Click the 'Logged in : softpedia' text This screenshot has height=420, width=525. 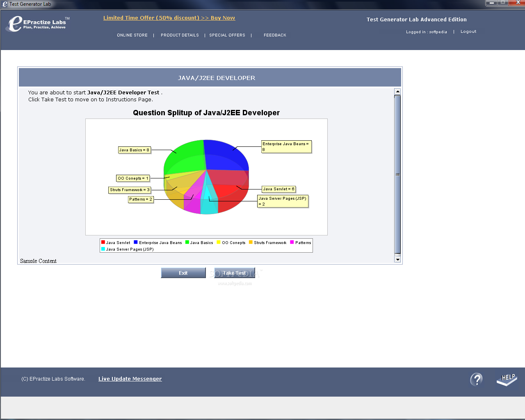click(x=427, y=32)
